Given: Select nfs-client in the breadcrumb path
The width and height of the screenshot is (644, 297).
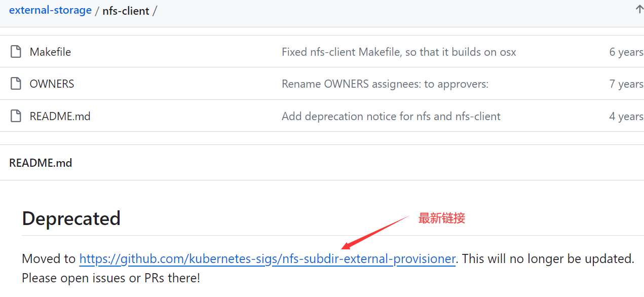Looking at the screenshot, I should (x=126, y=11).
